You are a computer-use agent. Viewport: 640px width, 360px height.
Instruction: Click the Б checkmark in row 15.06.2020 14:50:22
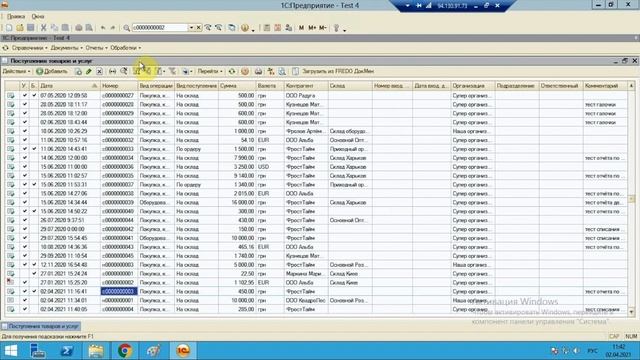[x=34, y=211]
